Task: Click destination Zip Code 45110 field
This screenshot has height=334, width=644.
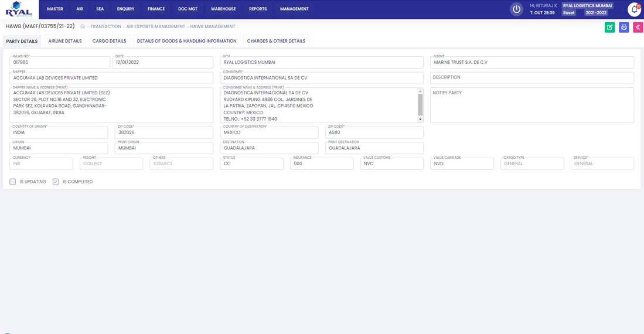Action: pyautogui.click(x=374, y=132)
